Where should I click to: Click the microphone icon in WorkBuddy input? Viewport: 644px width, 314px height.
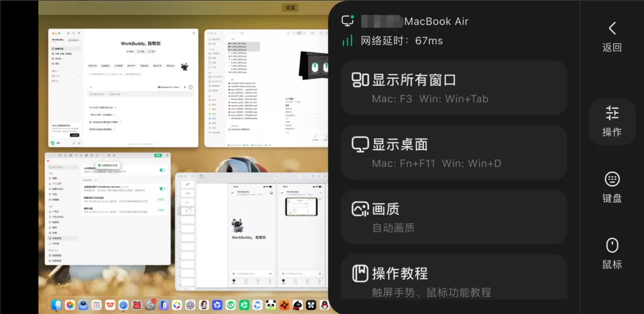pos(184,87)
